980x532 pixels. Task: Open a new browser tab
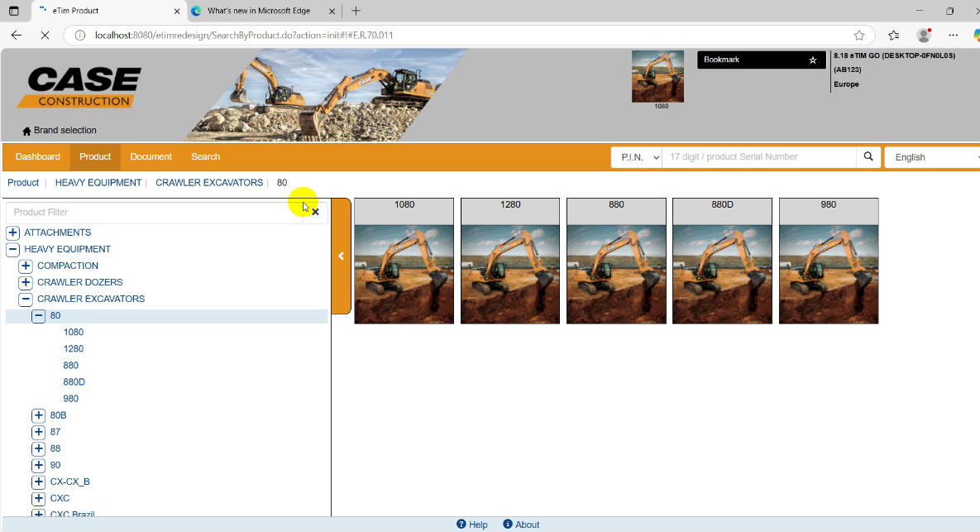coord(356,11)
